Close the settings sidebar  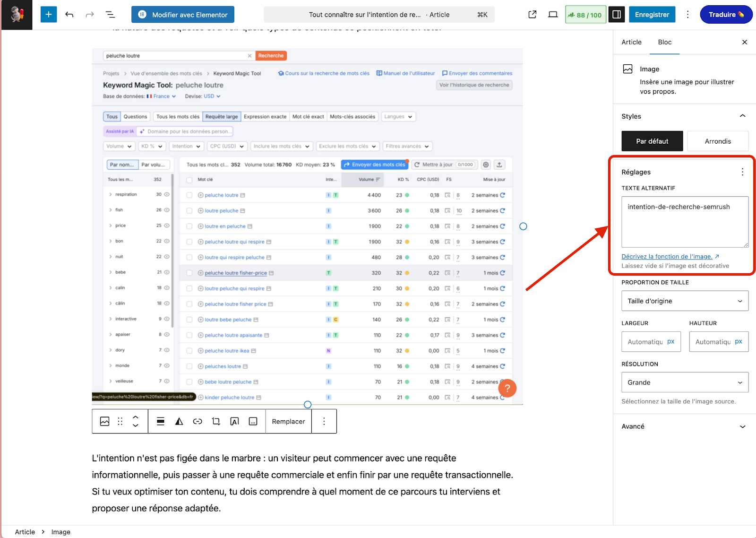coord(745,42)
